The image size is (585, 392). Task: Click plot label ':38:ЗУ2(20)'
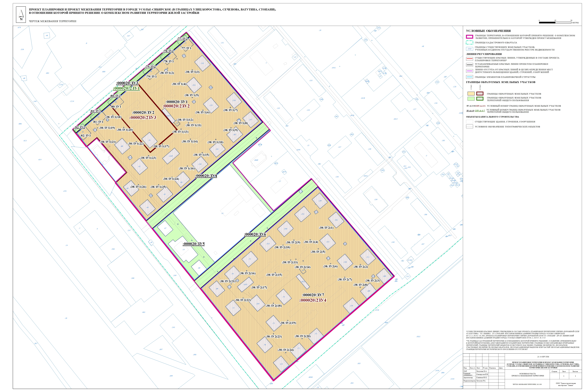click(x=303, y=336)
